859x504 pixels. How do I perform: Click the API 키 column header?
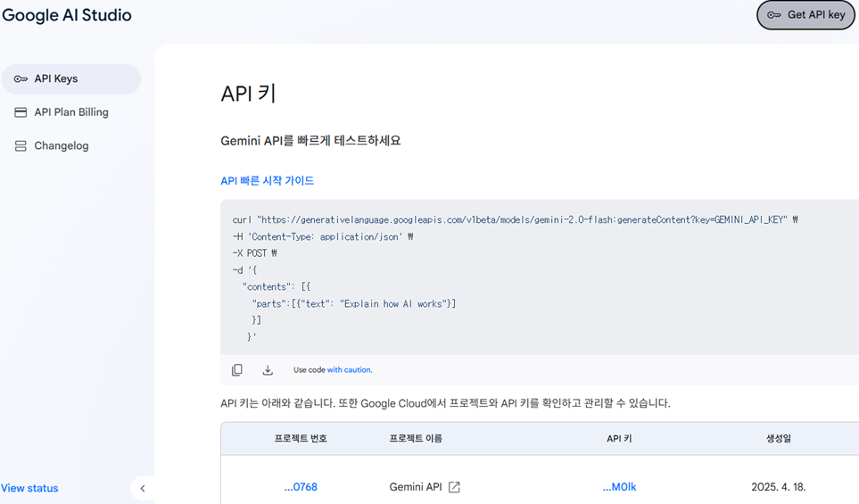pos(619,438)
